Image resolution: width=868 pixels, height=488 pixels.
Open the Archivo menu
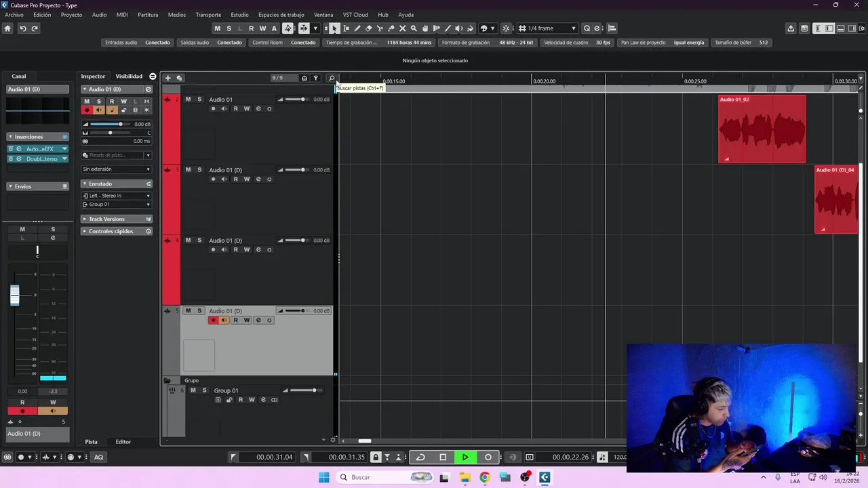pyautogui.click(x=14, y=14)
